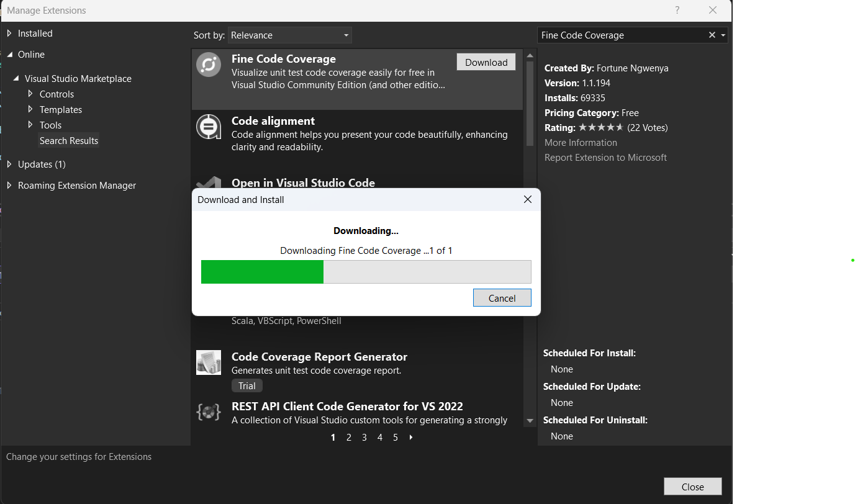Open help with the question mark icon

[x=677, y=10]
